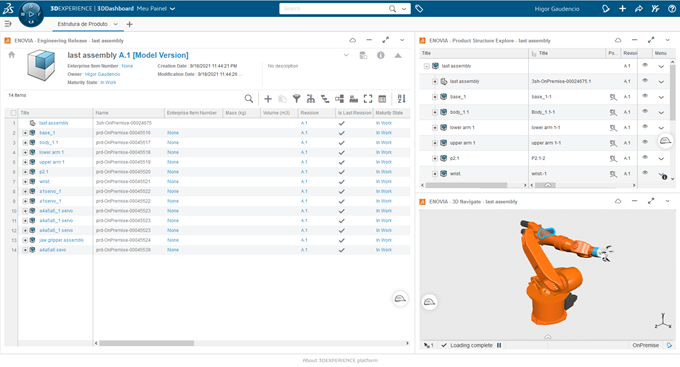The height and width of the screenshot is (367, 680).
Task: Expand a4a5a6 sevo row
Action: [x=25, y=250]
